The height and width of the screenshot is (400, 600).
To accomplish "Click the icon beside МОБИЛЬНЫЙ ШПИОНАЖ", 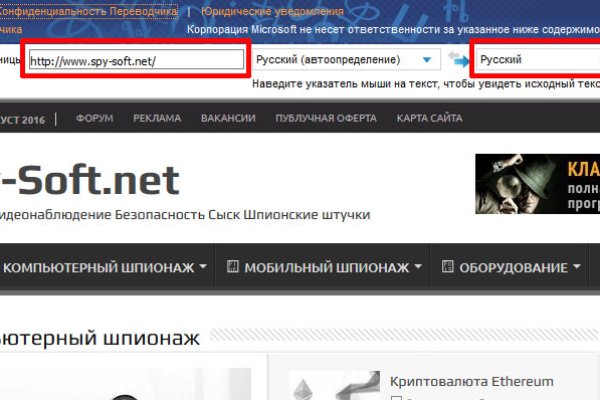I will (x=232, y=267).
